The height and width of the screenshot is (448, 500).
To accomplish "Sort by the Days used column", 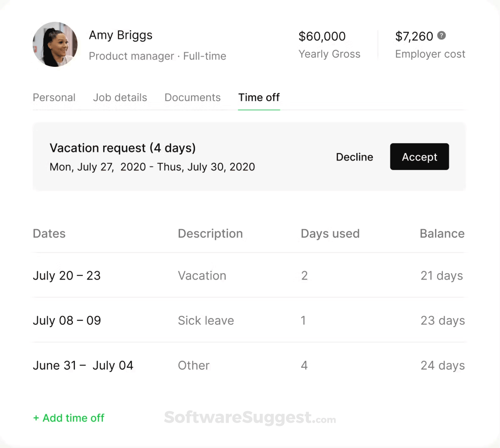I will point(330,233).
